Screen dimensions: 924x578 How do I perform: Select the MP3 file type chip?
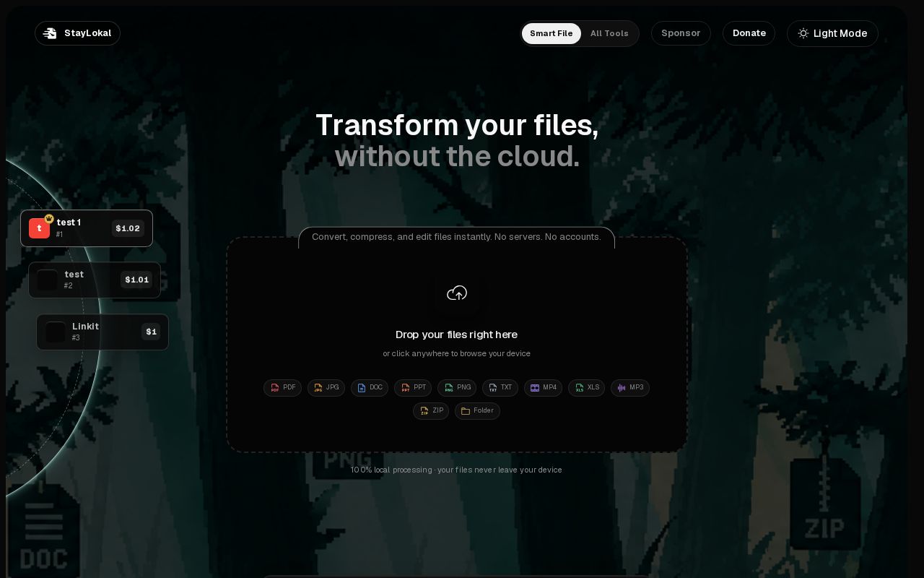click(x=630, y=388)
